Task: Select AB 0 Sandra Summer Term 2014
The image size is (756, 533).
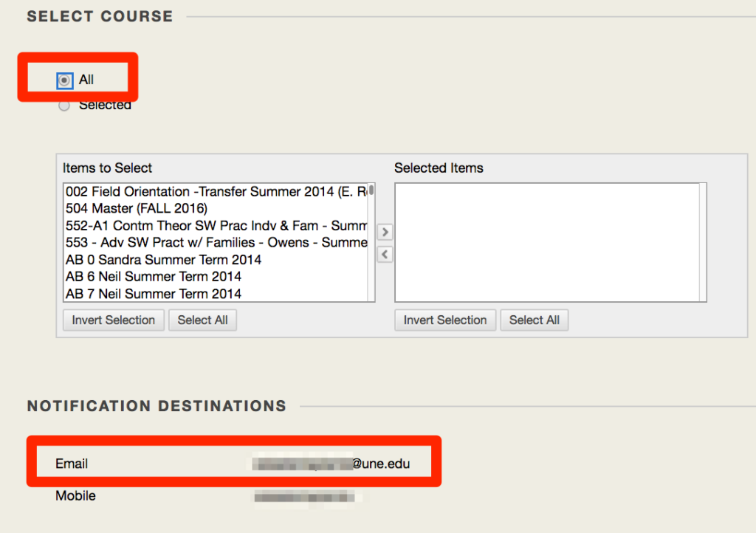Action: point(216,260)
